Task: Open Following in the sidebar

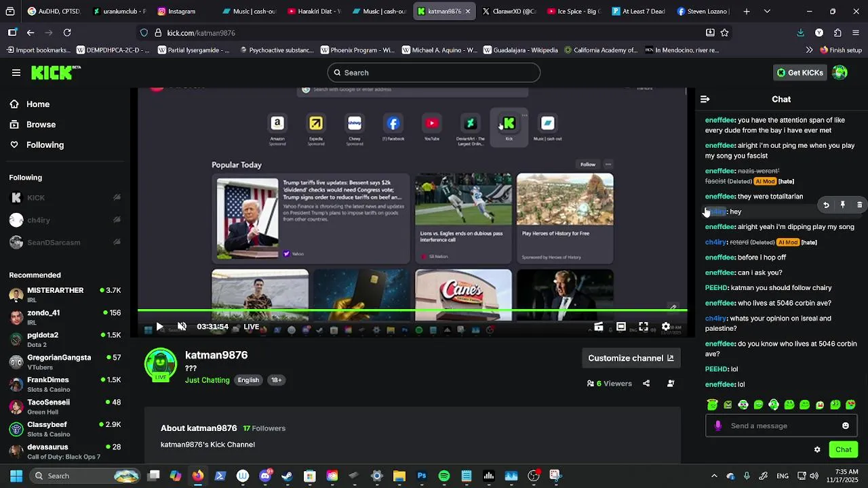Action: [x=37, y=145]
